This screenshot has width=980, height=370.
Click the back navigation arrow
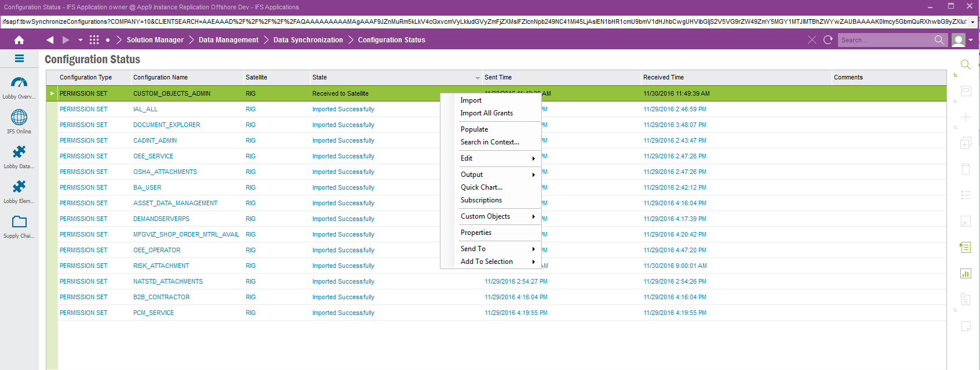click(50, 40)
